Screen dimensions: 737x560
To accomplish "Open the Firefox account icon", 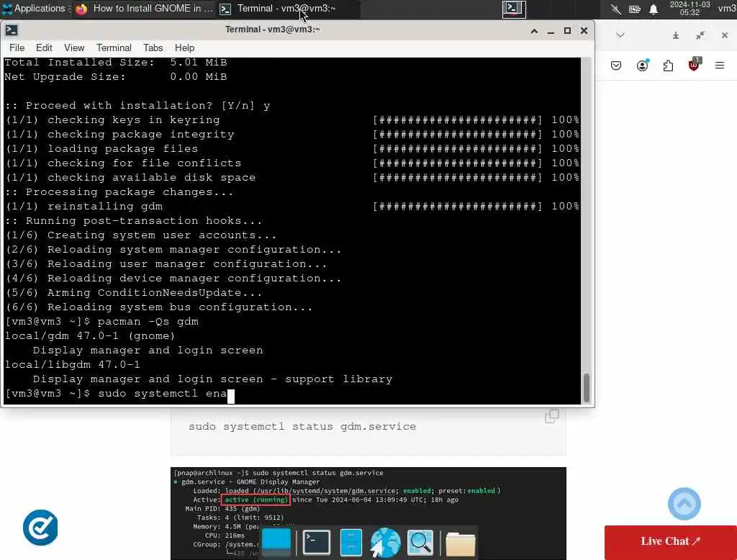I will click(x=643, y=66).
